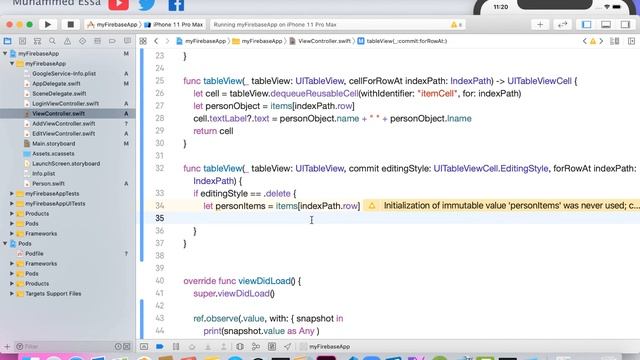This screenshot has width=640, height=360.
Task: Open ViewController.swift breadcrumb in jump bar
Action: [320, 41]
